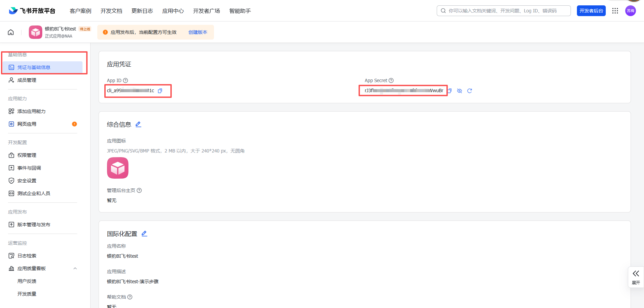Click the 开发者后台 button
The width and height of the screenshot is (644, 308).
[x=591, y=11]
